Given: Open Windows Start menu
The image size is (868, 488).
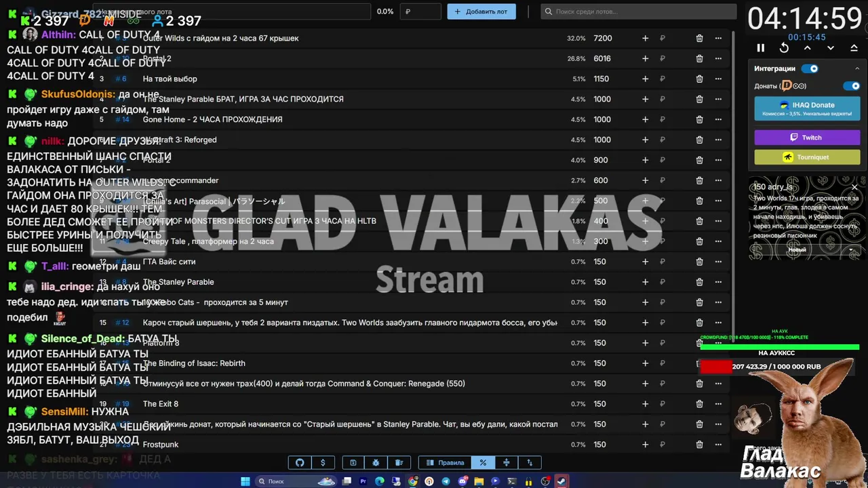Looking at the screenshot, I should coord(245,481).
